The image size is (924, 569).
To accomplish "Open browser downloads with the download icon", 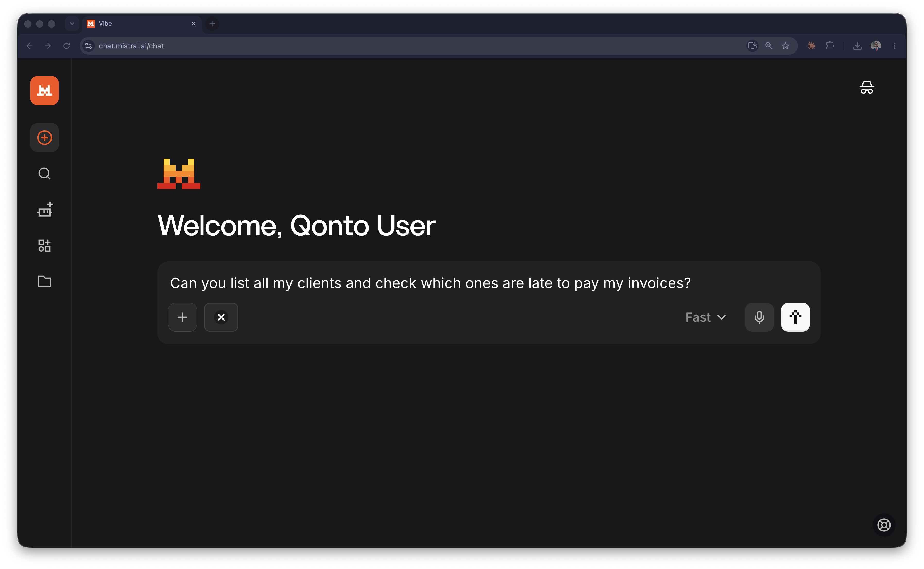I will point(857,46).
